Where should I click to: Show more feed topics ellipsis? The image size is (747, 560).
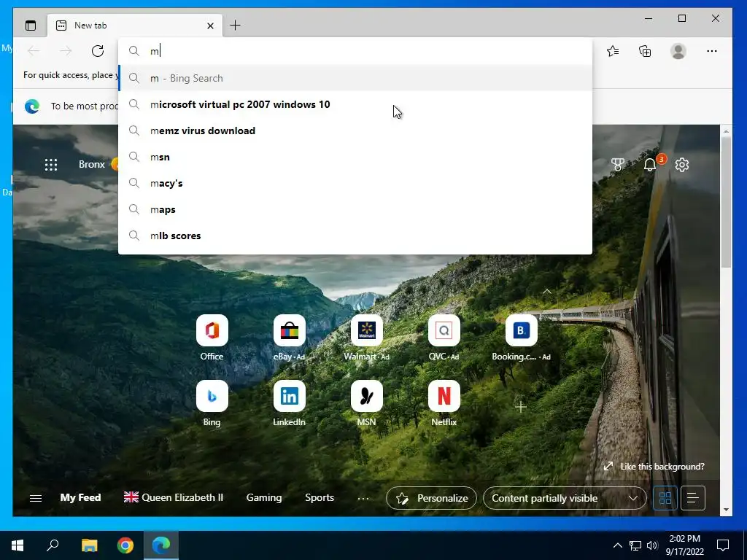point(363,499)
